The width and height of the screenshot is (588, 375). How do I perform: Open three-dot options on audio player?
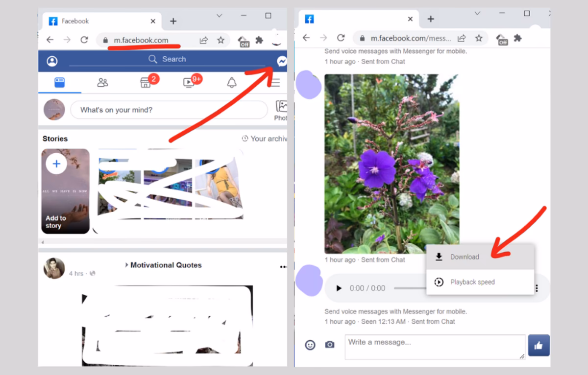point(537,288)
